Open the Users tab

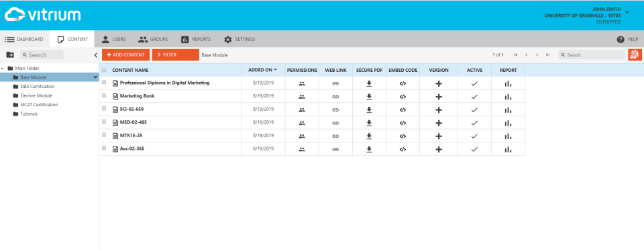coord(114,39)
